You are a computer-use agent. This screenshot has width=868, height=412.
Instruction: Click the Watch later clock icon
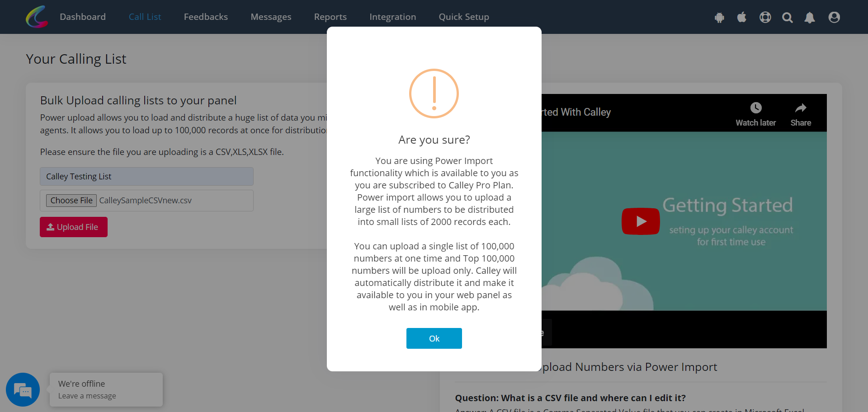pyautogui.click(x=756, y=108)
